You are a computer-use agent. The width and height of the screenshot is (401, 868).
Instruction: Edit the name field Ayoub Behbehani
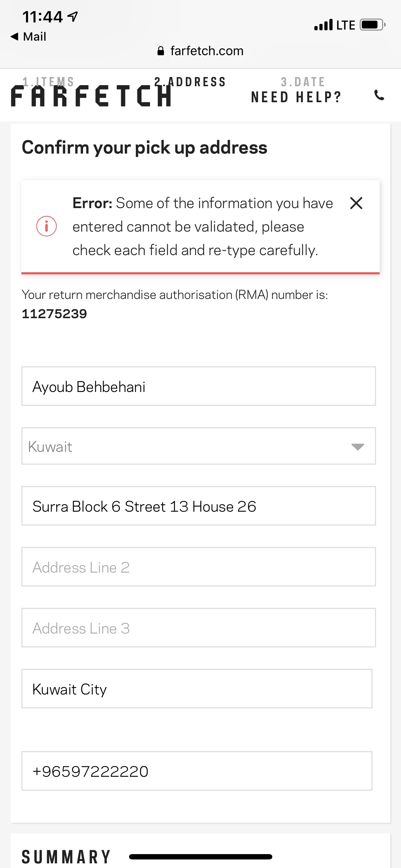(198, 386)
